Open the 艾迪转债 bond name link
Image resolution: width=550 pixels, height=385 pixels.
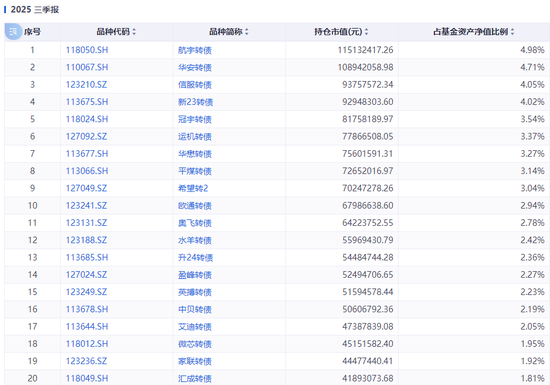[x=195, y=326]
